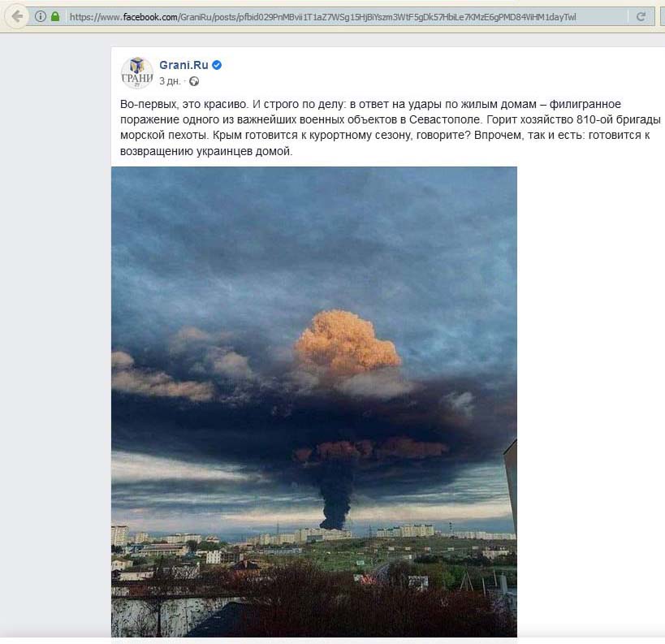This screenshot has width=665, height=644.
Task: Click the word "Севастополе" in the post
Action: click(x=445, y=119)
